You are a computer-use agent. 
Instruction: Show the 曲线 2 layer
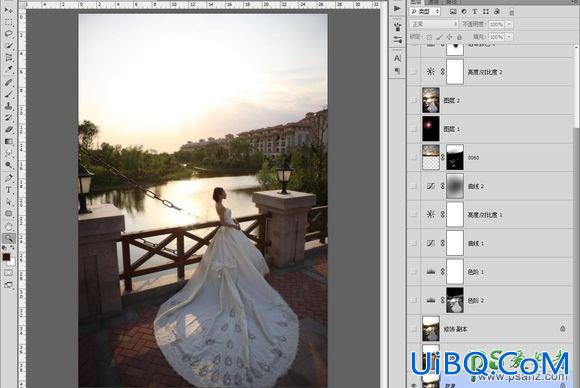click(x=414, y=186)
